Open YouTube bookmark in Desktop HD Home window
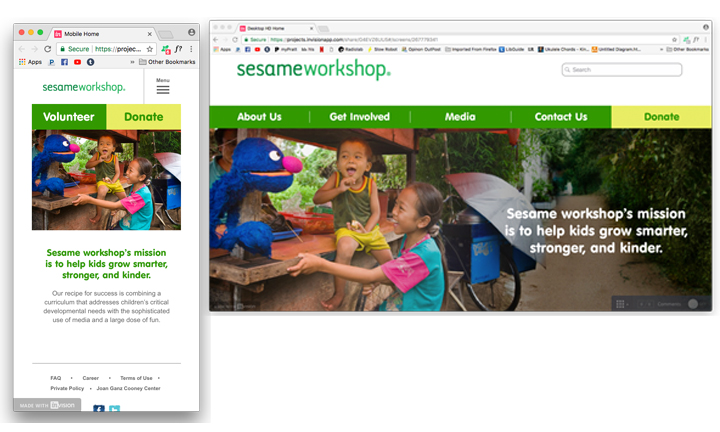The image size is (720, 432). click(257, 49)
